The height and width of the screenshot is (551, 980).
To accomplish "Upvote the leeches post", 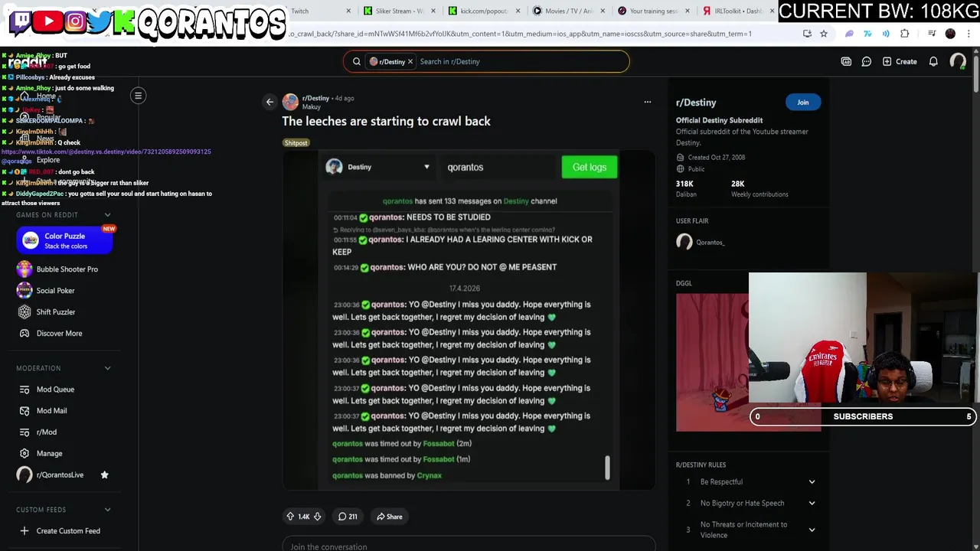I will pos(290,517).
